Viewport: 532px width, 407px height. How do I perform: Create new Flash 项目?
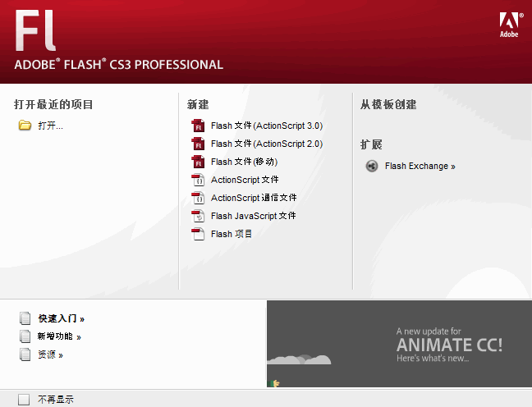232,234
